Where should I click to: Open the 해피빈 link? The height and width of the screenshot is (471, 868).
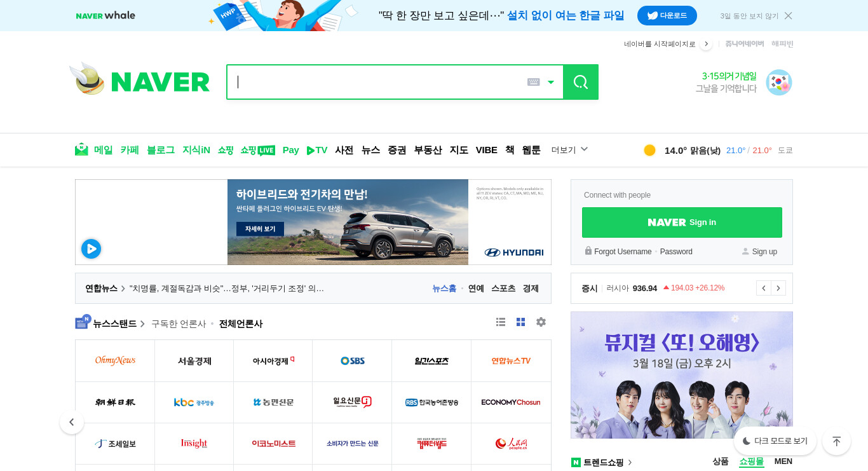click(x=782, y=44)
